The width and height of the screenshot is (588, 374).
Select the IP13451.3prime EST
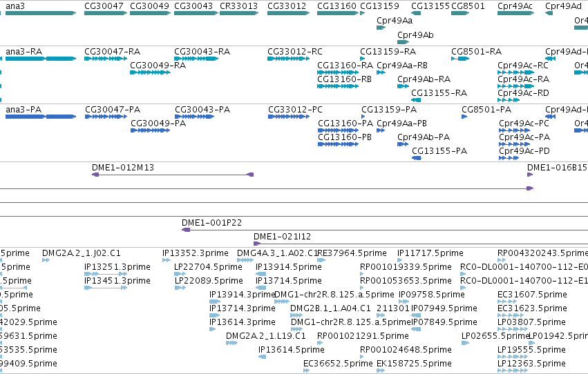pyautogui.click(x=106, y=288)
